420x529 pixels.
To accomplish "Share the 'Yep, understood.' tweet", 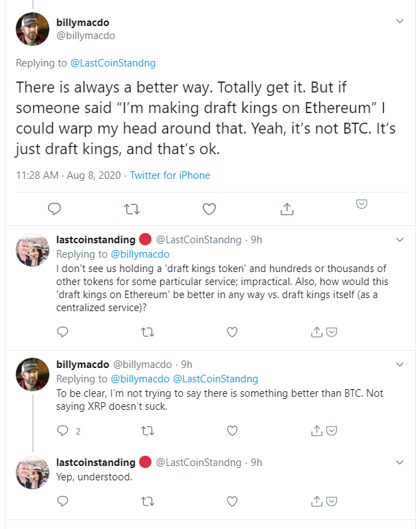I will pos(317,502).
